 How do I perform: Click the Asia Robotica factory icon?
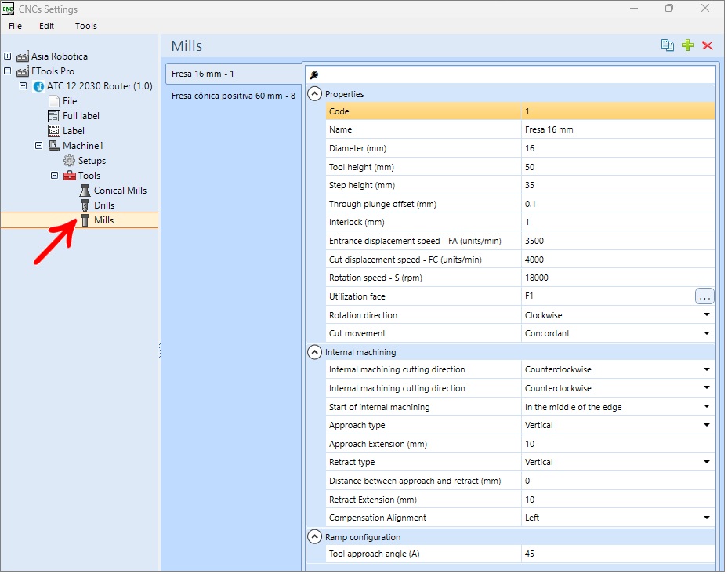(x=23, y=56)
